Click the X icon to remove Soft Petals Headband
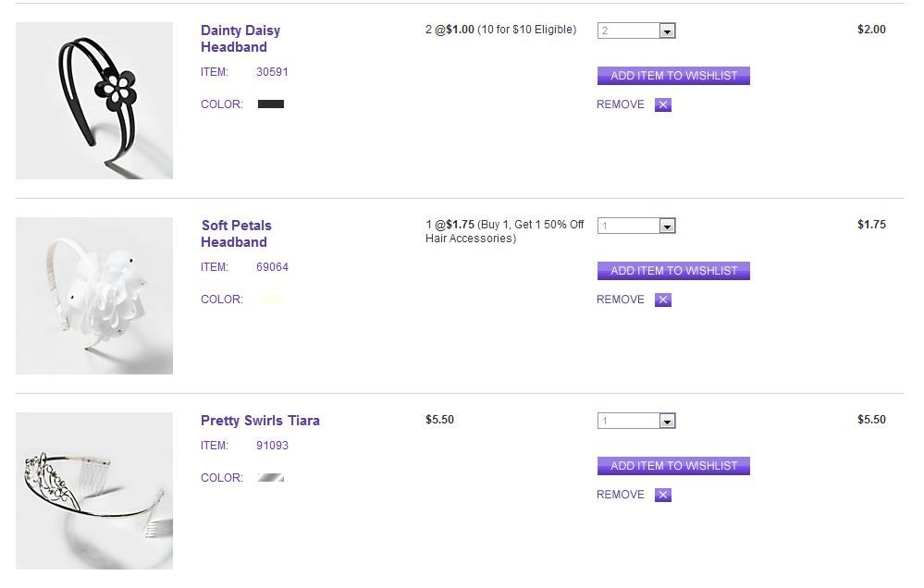924x588 pixels. (662, 300)
